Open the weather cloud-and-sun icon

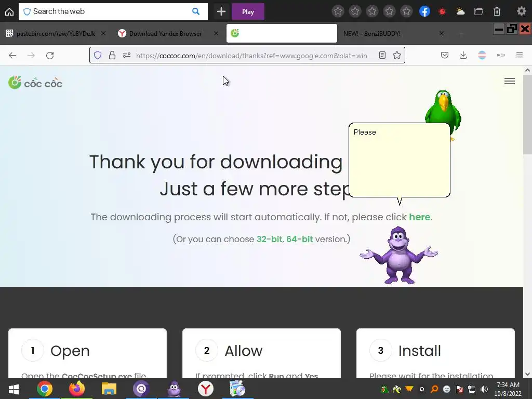point(460,11)
